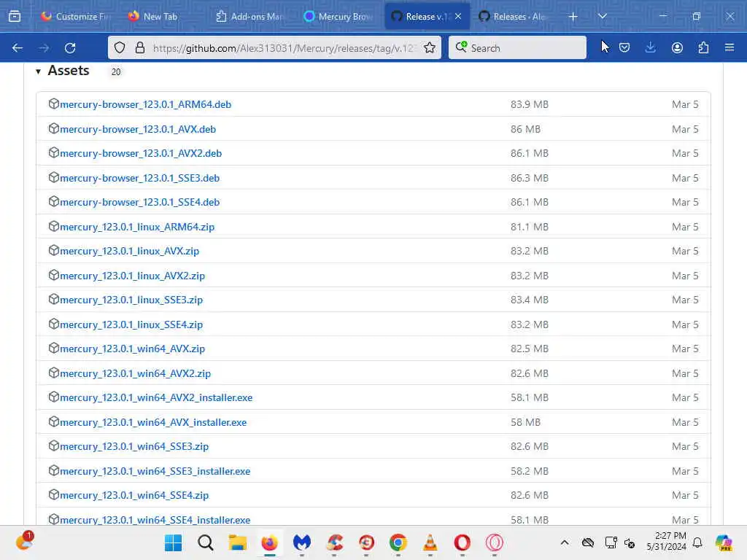Open the Downloads panel icon
Viewport: 747px width, 560px height.
tap(650, 47)
